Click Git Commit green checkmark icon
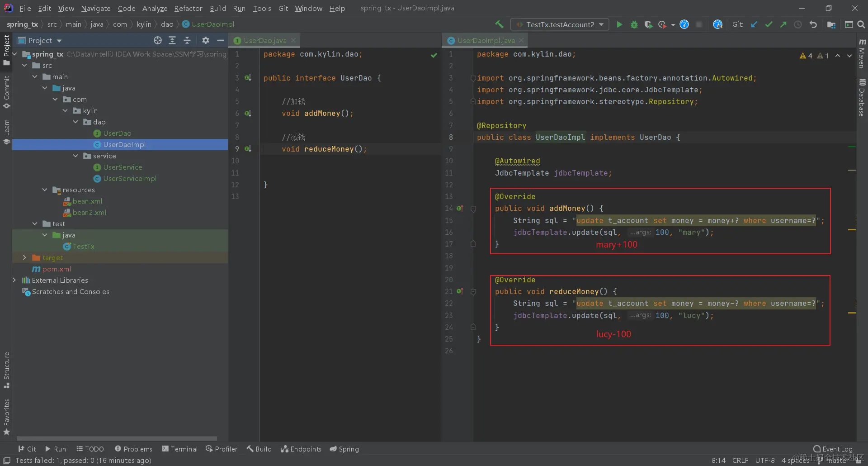Image resolution: width=868 pixels, height=466 pixels. coord(769,24)
